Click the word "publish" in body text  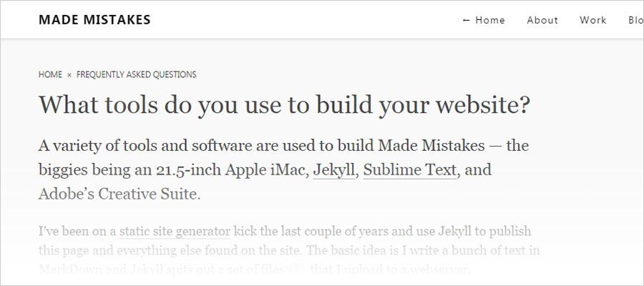tap(509, 232)
